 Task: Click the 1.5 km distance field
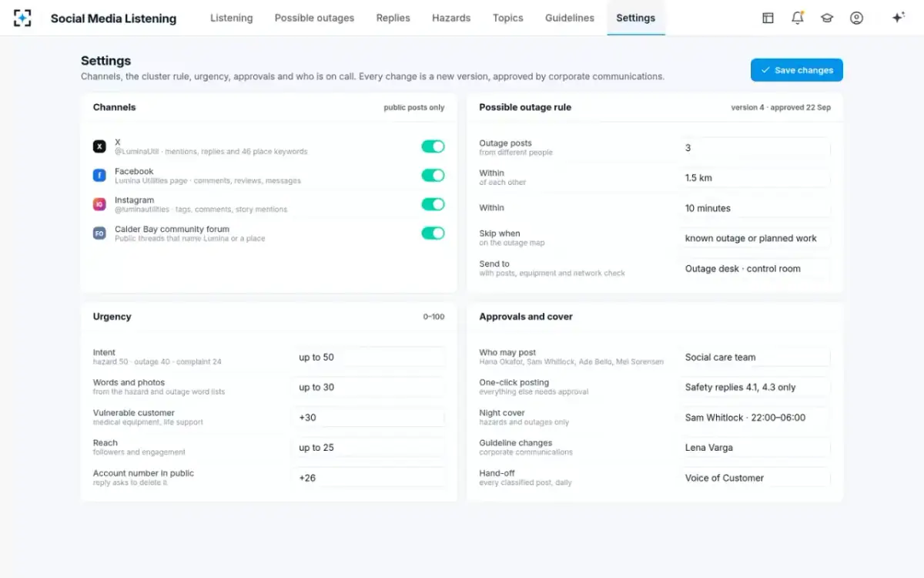click(755, 178)
